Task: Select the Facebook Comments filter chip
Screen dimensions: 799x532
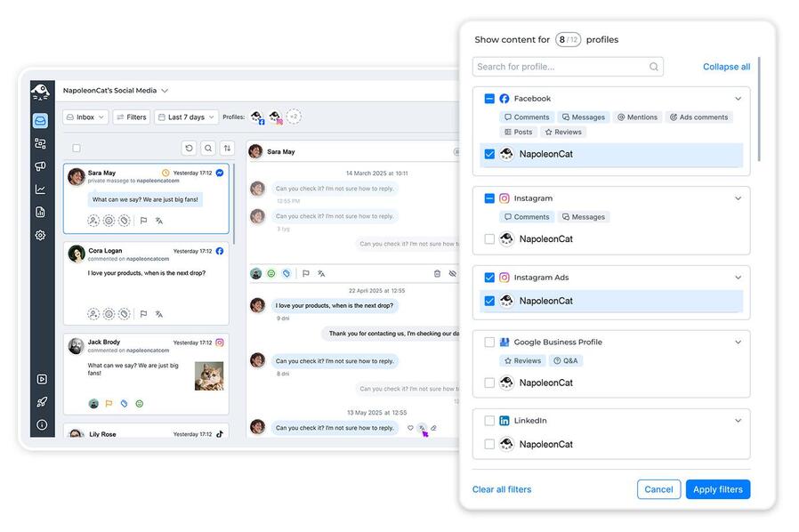Action: pos(527,117)
